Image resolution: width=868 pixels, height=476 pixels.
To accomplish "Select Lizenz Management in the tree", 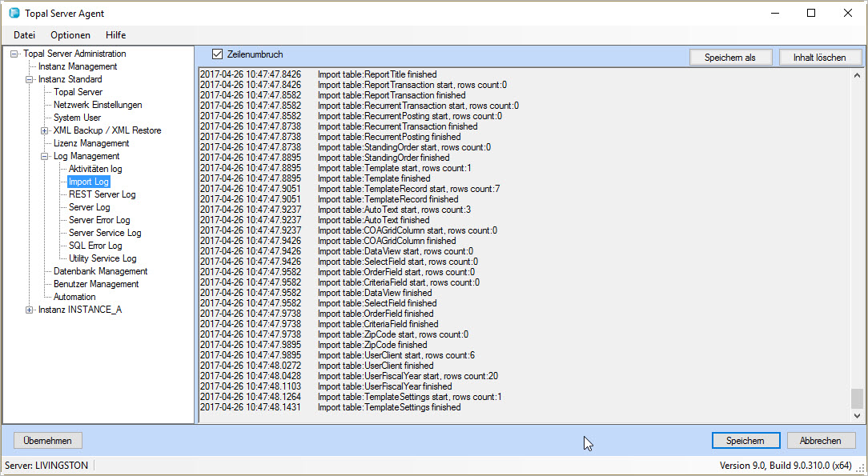I will pos(91,144).
